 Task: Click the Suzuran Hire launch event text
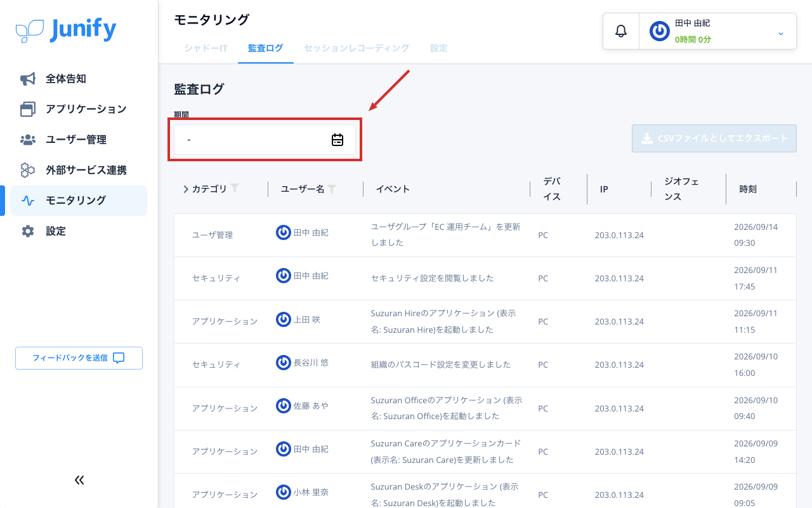point(443,321)
